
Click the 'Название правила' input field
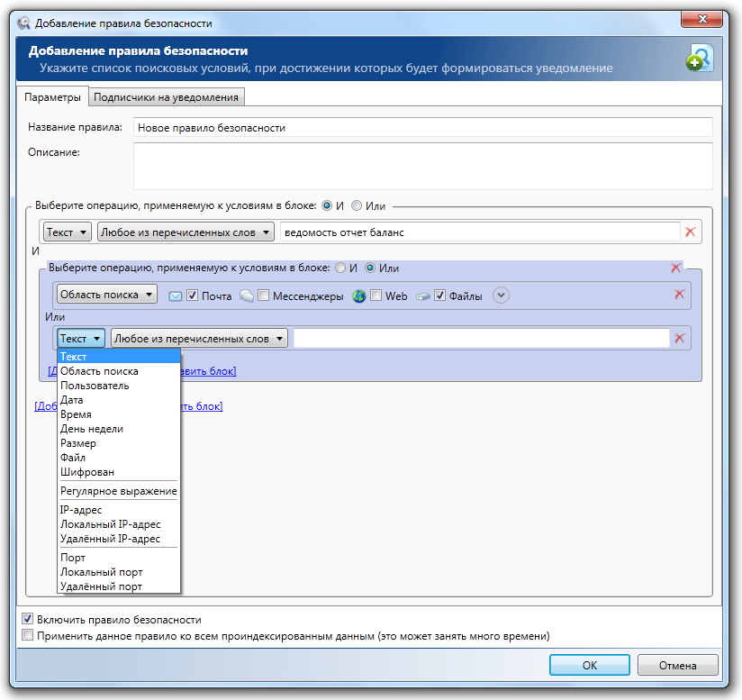pyautogui.click(x=422, y=127)
